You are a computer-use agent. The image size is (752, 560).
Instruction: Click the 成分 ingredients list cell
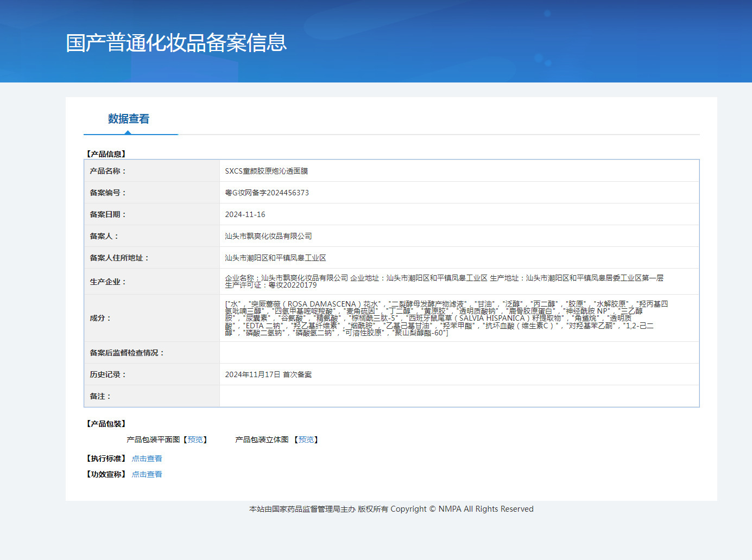coord(459,318)
